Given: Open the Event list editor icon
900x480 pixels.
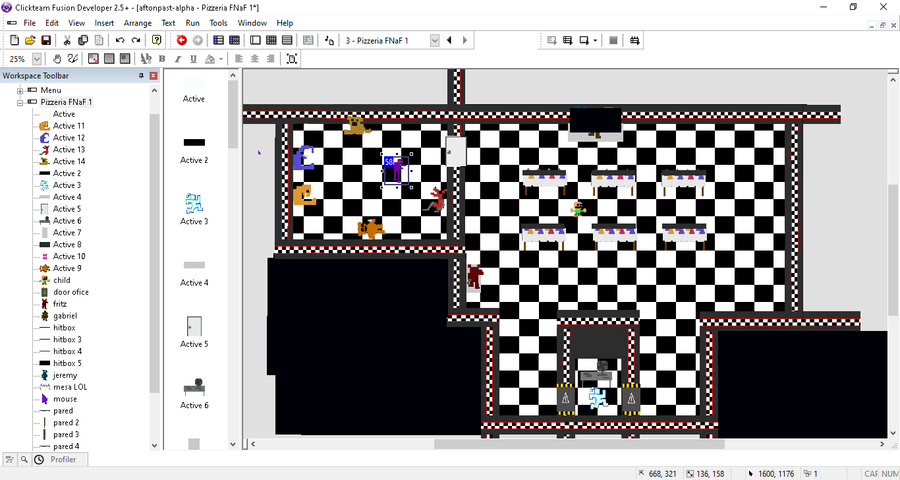Looking at the screenshot, I should coord(287,40).
